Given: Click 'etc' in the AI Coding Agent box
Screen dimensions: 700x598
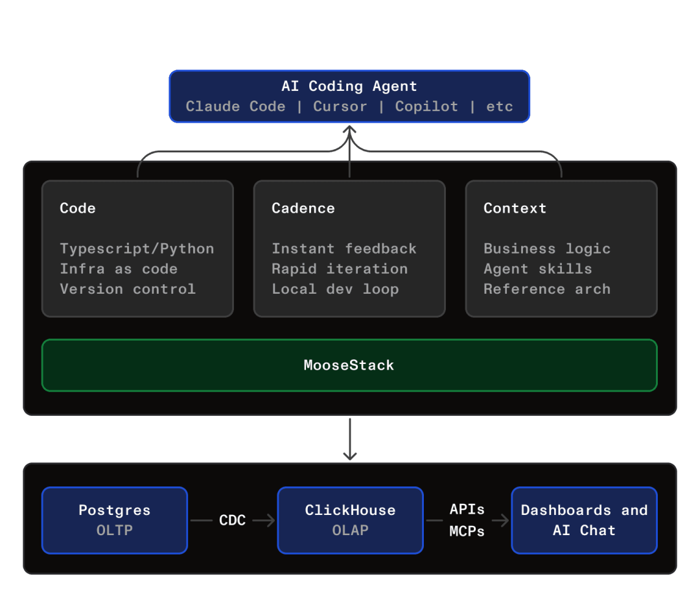Looking at the screenshot, I should tap(500, 106).
